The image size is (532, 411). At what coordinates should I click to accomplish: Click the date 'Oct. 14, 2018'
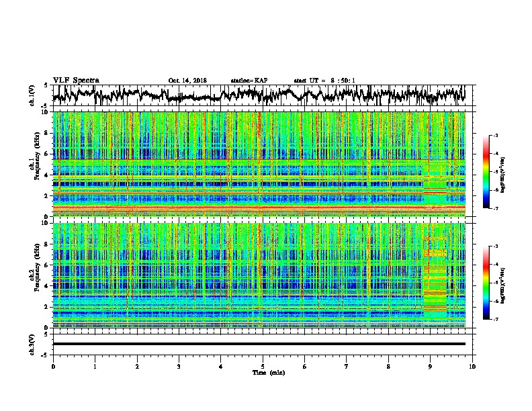[x=187, y=81]
